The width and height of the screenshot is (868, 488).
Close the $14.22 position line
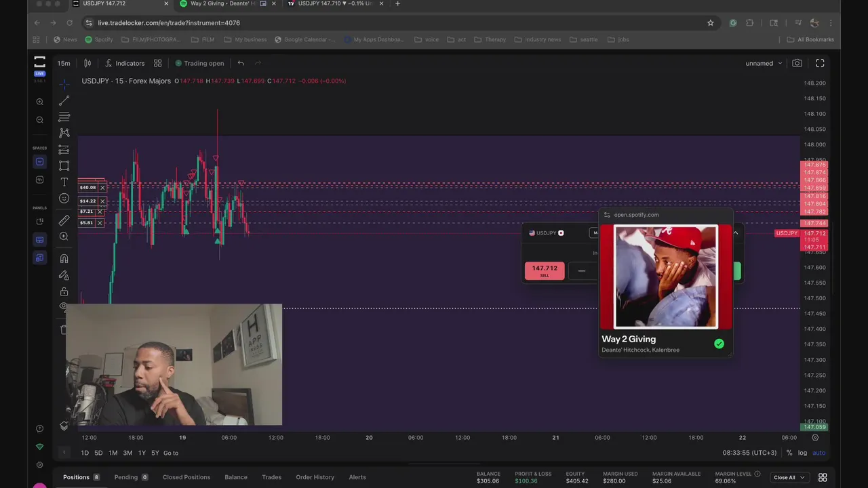click(102, 201)
